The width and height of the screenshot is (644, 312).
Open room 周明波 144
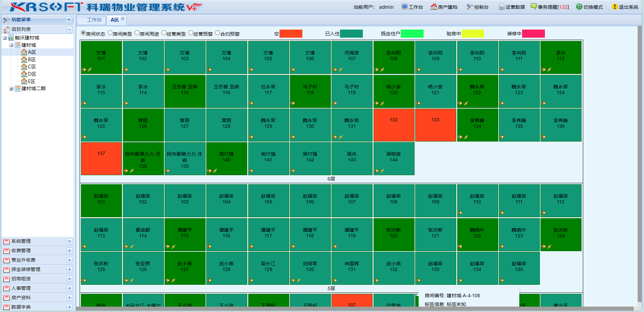point(394,158)
